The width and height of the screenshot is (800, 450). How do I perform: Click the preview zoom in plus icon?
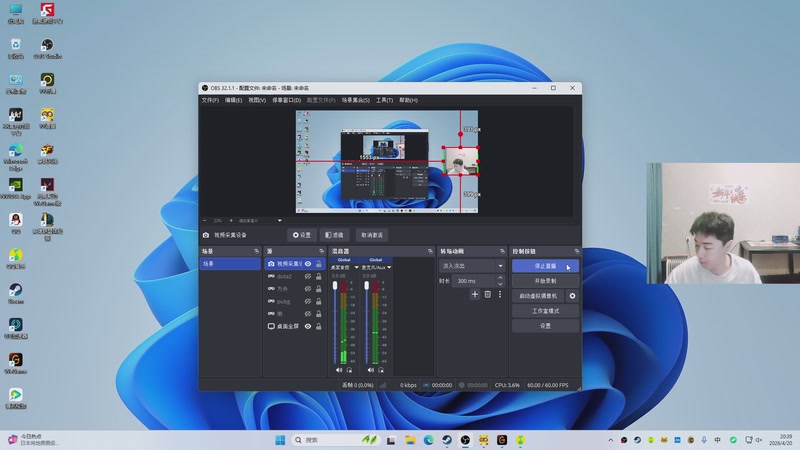[231, 220]
